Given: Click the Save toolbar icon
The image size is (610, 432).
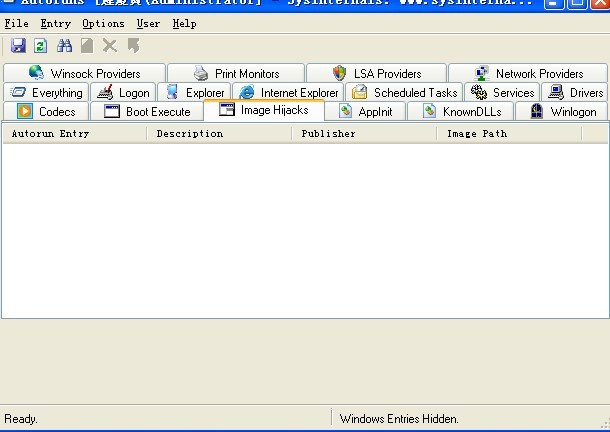Looking at the screenshot, I should click(18, 46).
